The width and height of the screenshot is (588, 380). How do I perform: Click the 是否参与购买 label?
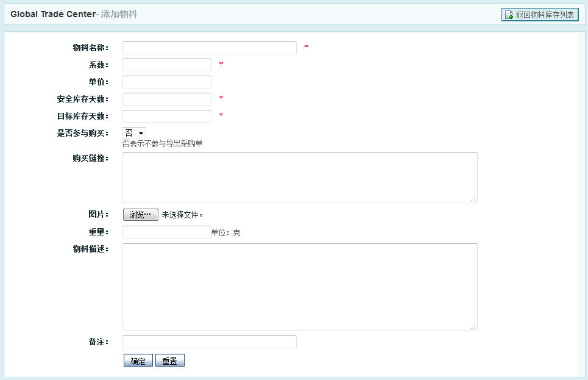83,134
